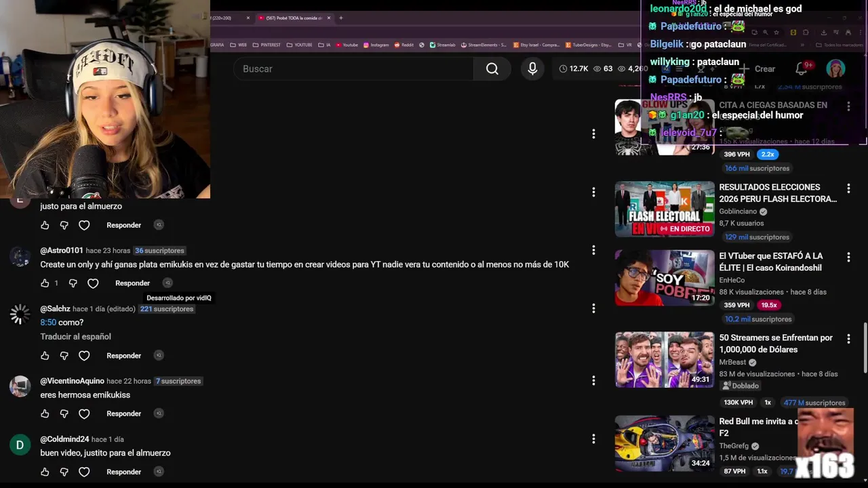Open Red Bull F2 video thumbnail
Image resolution: width=868 pixels, height=488 pixels.
(665, 443)
